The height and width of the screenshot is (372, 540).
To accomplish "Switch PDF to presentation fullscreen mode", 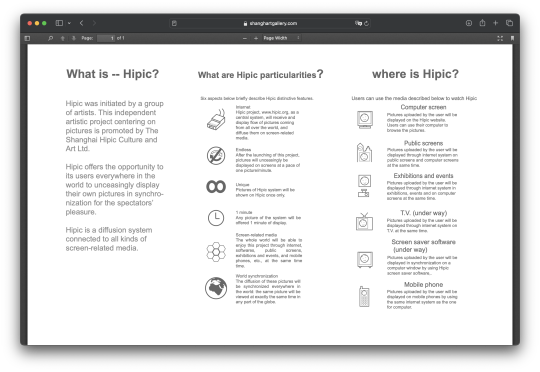I will (500, 38).
